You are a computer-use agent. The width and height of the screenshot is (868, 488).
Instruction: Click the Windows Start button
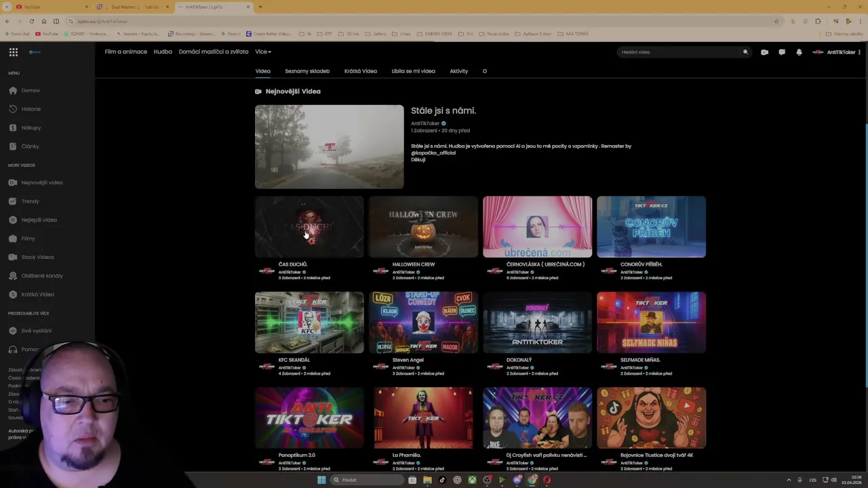tap(321, 480)
